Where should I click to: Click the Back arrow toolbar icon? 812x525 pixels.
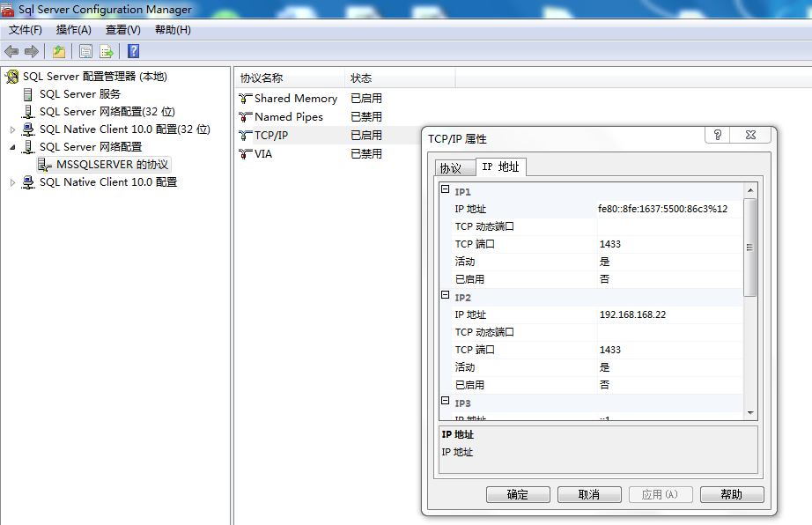coord(11,51)
